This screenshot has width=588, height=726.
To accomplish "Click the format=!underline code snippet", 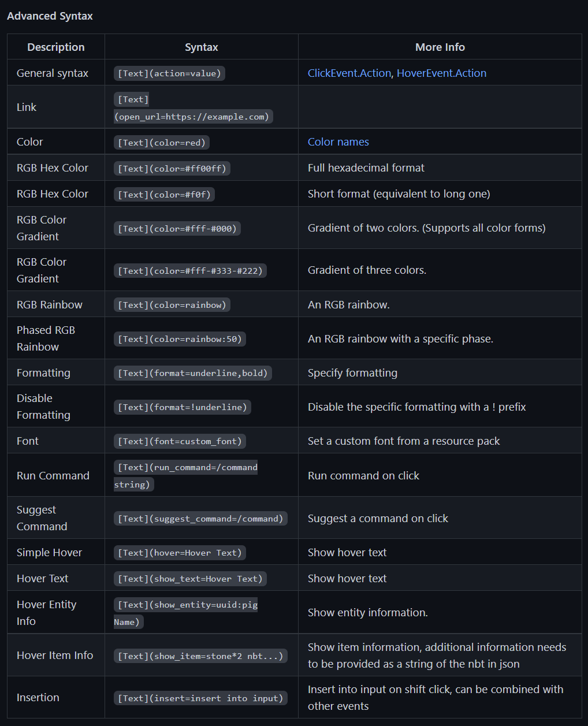I will click(183, 407).
